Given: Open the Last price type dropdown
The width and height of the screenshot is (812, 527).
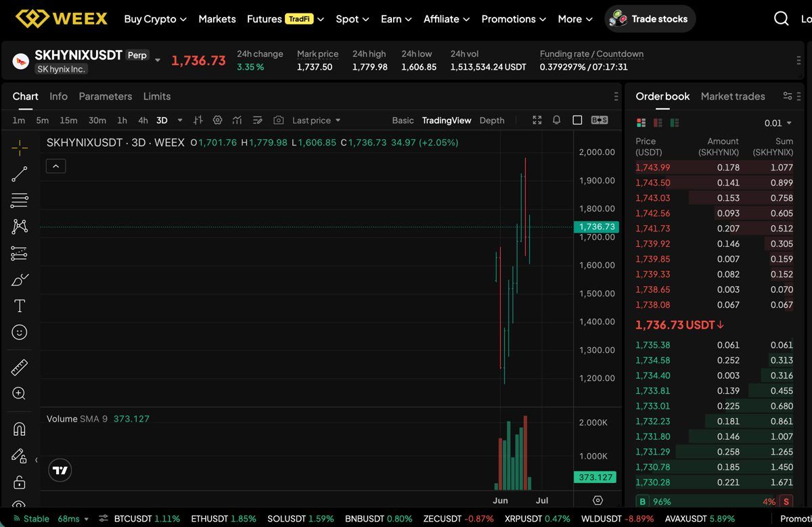Looking at the screenshot, I should point(317,120).
